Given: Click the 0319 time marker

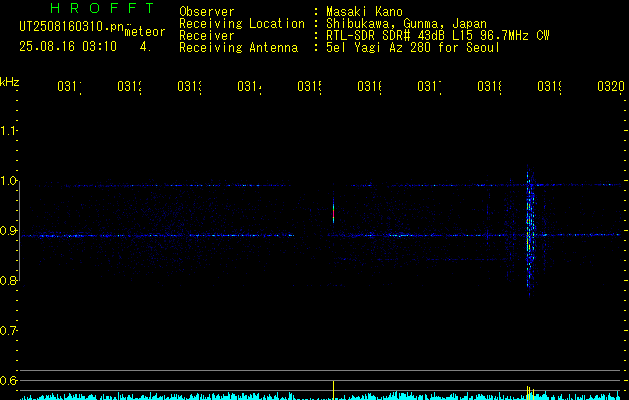Looking at the screenshot, I should pos(550,86).
